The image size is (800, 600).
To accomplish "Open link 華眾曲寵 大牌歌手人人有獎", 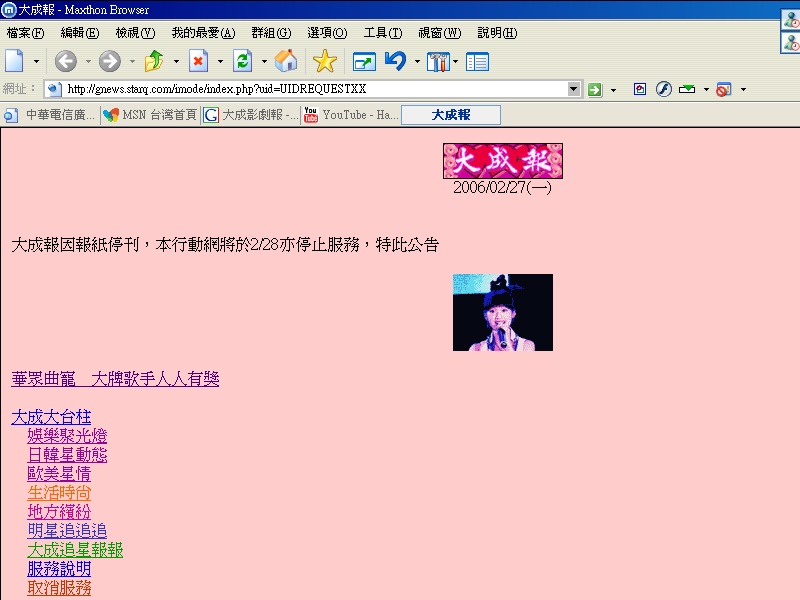I will 115,379.
